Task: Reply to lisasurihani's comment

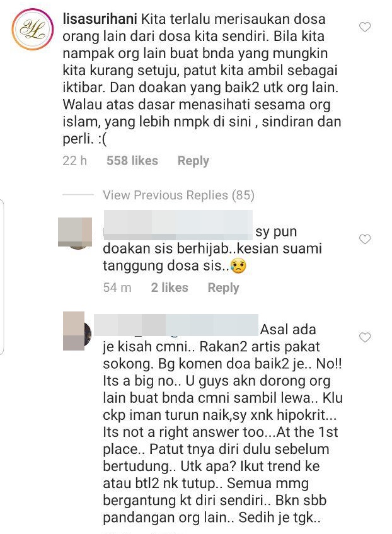Action: click(x=193, y=161)
